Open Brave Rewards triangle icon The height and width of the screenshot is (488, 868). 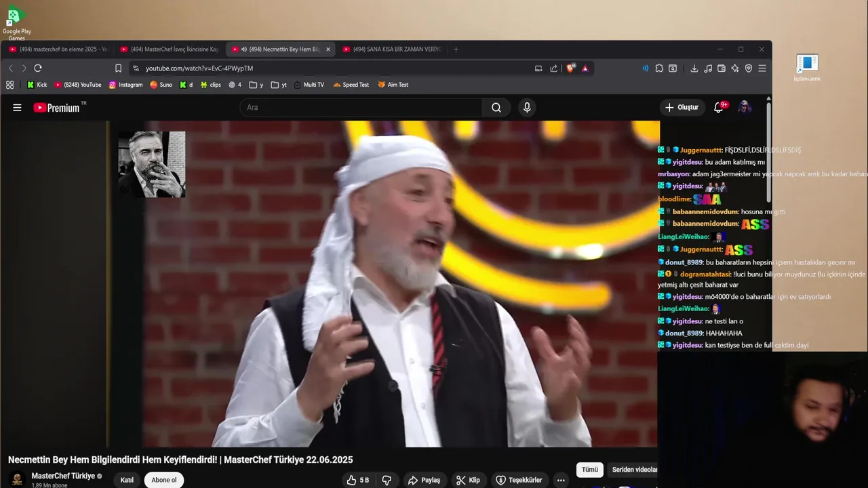[585, 68]
